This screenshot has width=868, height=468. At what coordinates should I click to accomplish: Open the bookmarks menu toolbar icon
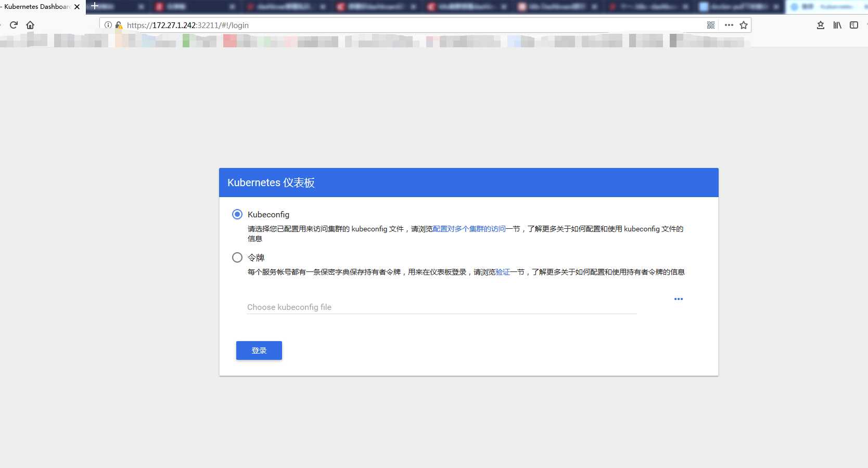[x=821, y=25]
